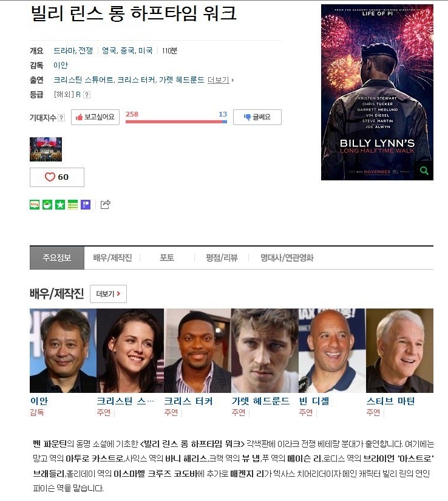Open the external share arrow icon

[x=106, y=204]
